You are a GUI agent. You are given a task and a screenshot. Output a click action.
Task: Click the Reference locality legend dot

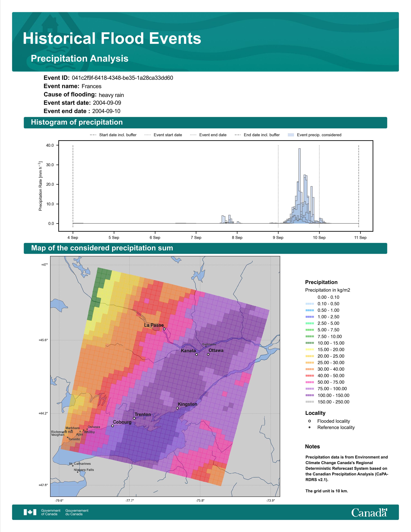click(309, 428)
